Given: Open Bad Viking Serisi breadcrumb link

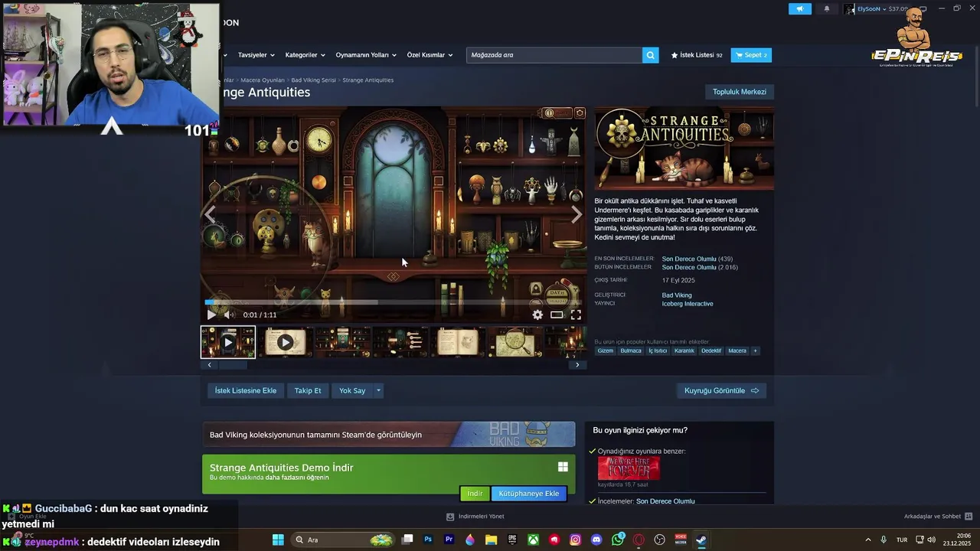Looking at the screenshot, I should pyautogui.click(x=313, y=80).
